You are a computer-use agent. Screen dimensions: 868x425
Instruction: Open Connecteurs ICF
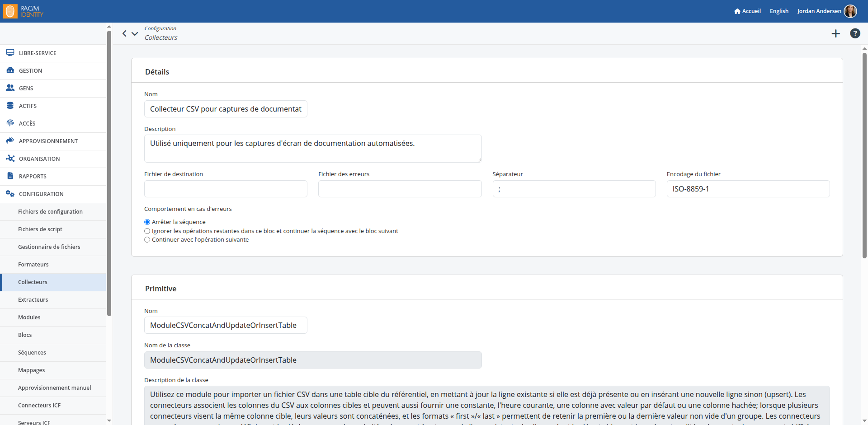(53, 406)
